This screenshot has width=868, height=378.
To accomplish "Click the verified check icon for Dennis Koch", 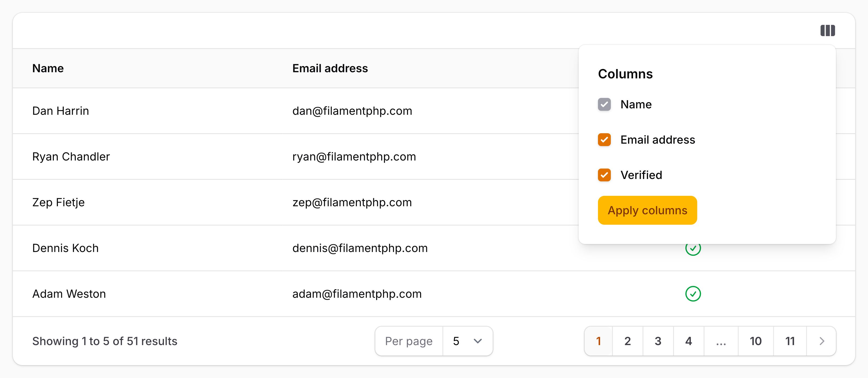I will pyautogui.click(x=693, y=249).
